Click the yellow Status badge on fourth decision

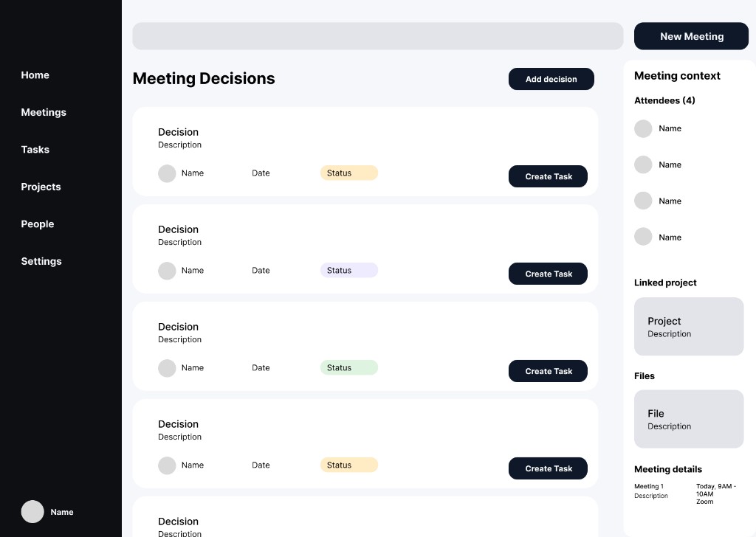349,465
